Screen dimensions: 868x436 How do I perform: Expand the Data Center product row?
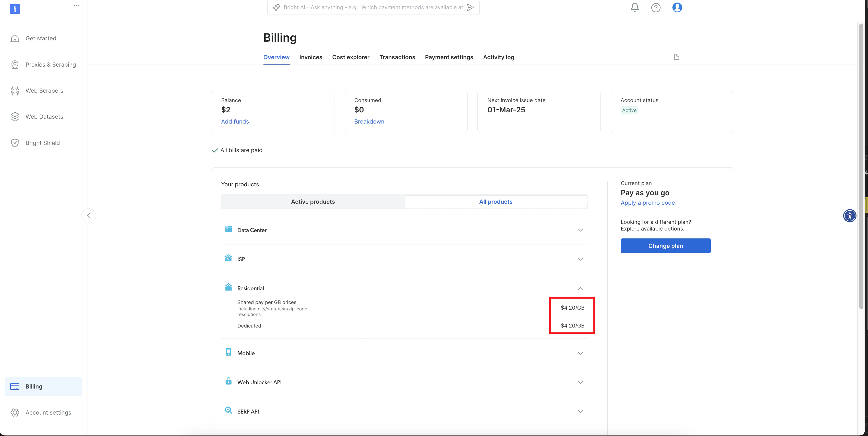pyautogui.click(x=580, y=230)
